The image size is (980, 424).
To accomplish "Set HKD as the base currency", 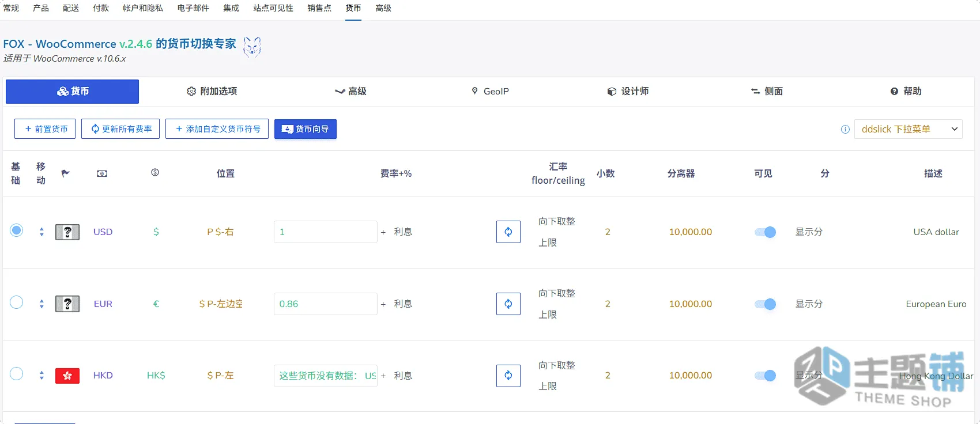I will pos(17,374).
